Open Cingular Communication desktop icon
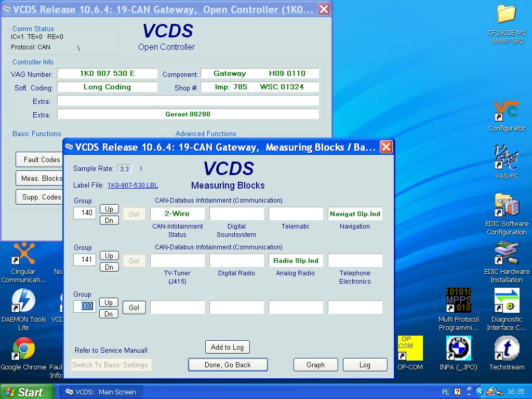Viewport: 532px width, 399px height. (x=23, y=262)
